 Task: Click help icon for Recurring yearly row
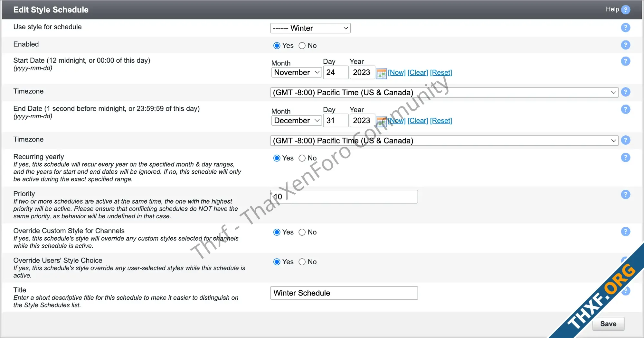pyautogui.click(x=625, y=158)
